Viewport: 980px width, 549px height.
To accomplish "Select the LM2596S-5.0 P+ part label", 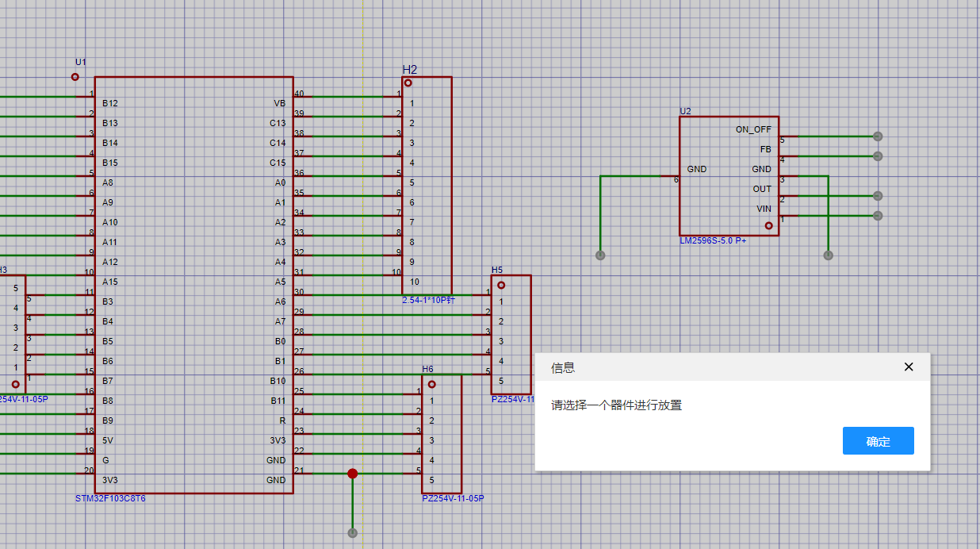I will pos(713,240).
